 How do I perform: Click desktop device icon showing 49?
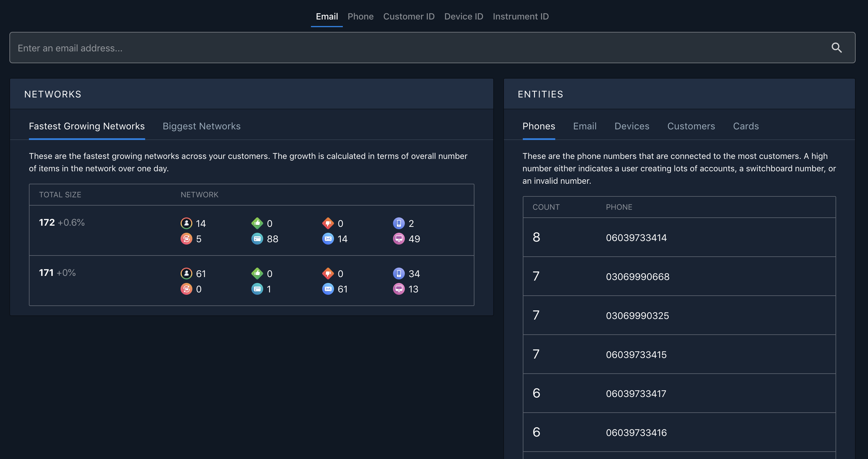[x=399, y=239]
